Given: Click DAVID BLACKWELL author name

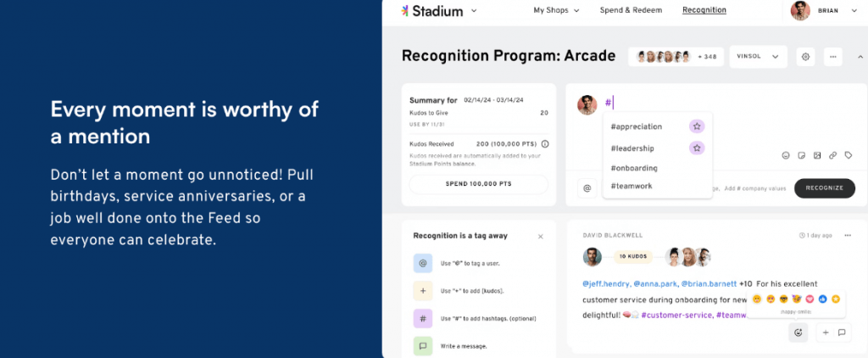Looking at the screenshot, I should [613, 236].
